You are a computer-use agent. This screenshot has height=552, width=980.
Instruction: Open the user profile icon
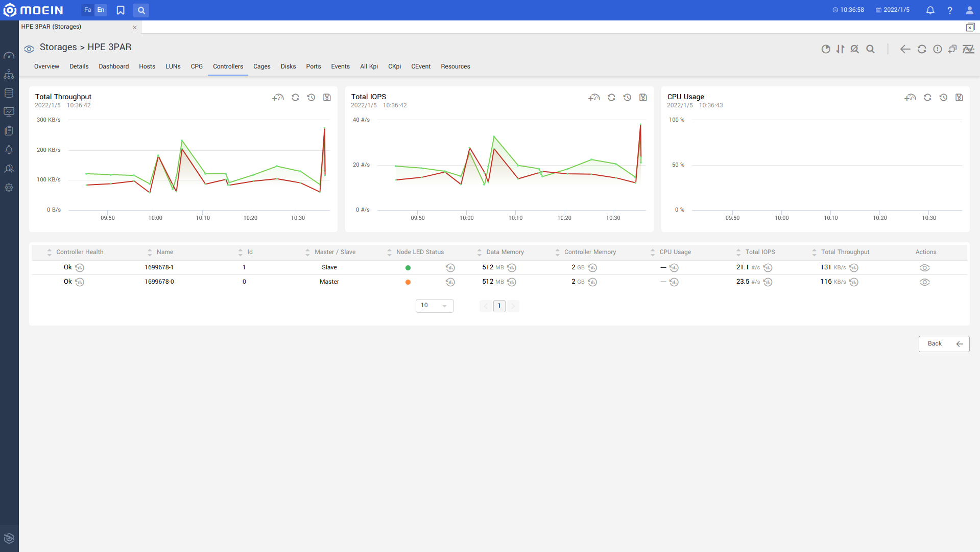[x=969, y=10]
